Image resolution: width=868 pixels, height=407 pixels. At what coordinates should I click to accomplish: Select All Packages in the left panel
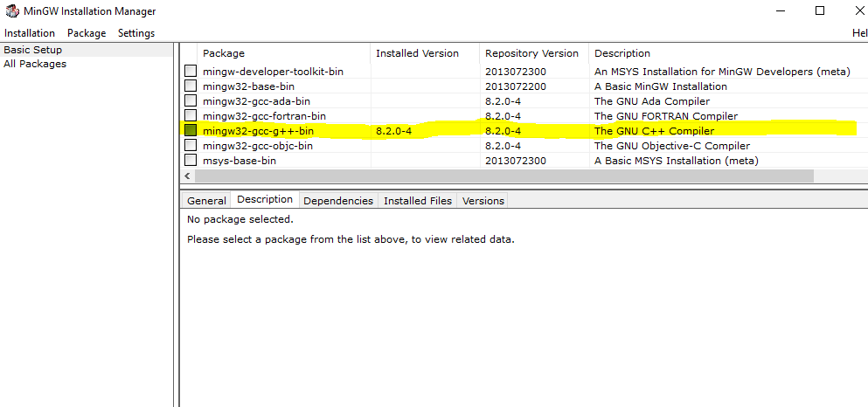pyautogui.click(x=35, y=64)
